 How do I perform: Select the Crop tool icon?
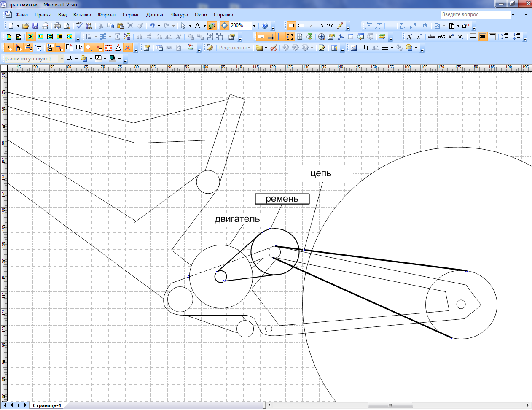tap(366, 48)
